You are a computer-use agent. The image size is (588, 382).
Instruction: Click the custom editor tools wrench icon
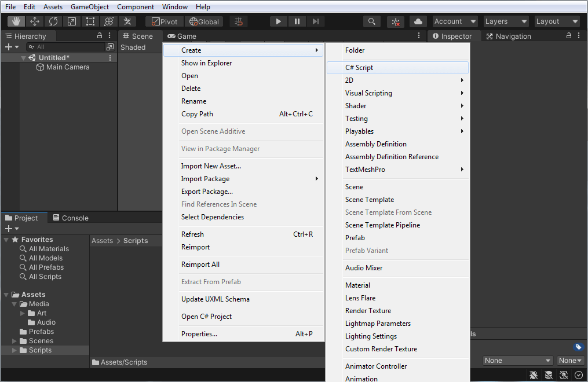[127, 21]
